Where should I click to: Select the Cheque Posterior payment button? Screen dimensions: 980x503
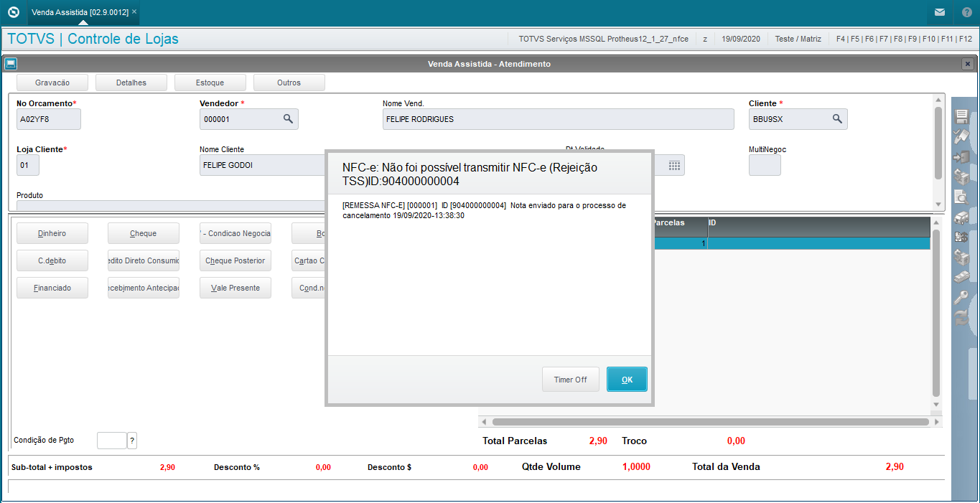click(x=235, y=260)
